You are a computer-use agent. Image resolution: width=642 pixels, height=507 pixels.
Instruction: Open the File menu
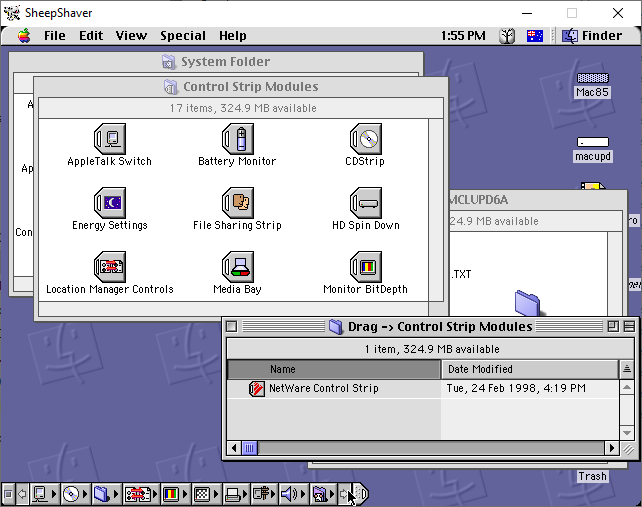[x=55, y=36]
